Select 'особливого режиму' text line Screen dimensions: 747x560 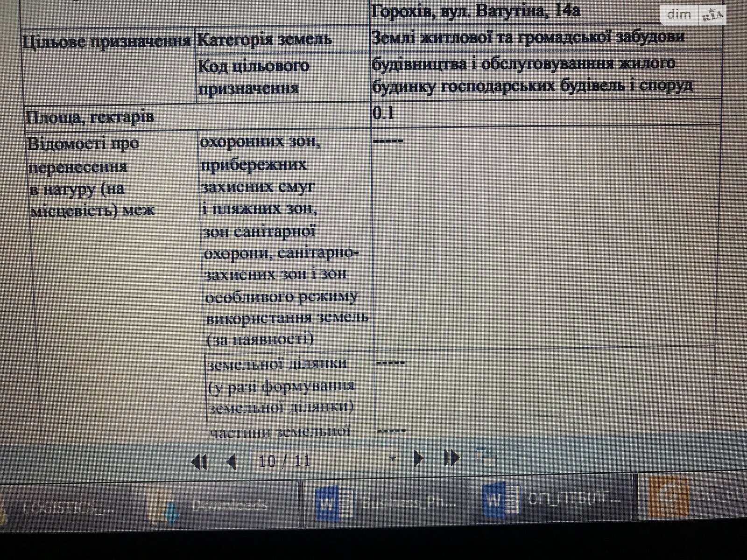pyautogui.click(x=282, y=296)
